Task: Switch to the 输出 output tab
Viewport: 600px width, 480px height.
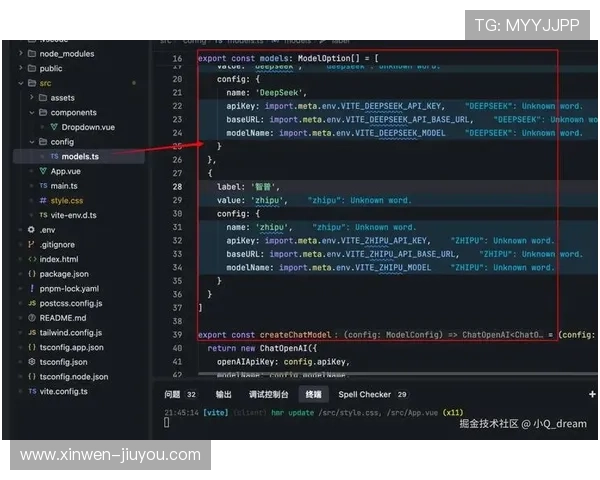Action: click(223, 394)
